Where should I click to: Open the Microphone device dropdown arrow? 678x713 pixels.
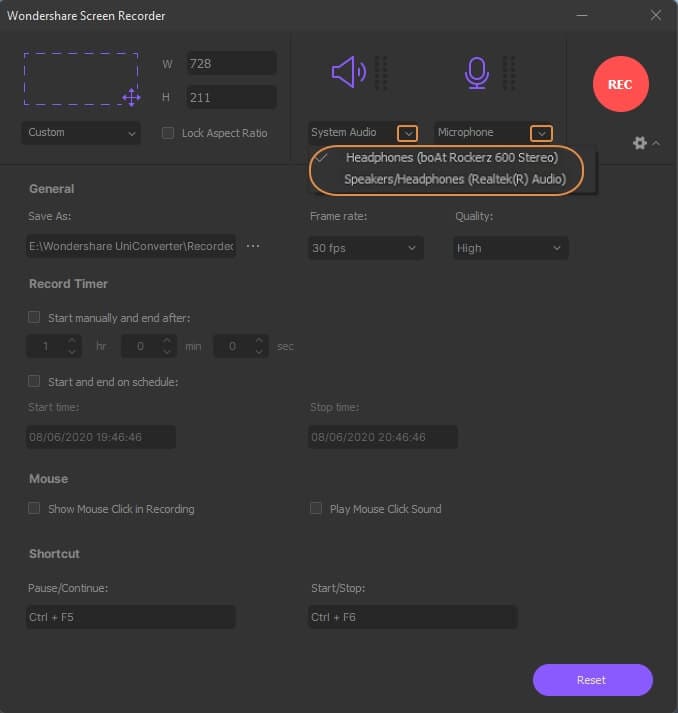[x=541, y=133]
